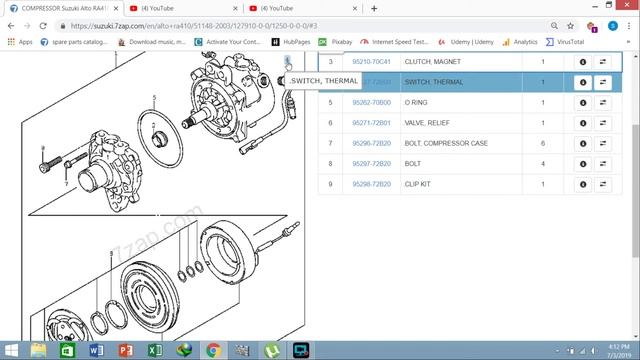This screenshot has width=640, height=360.
Task: Open Excel from the taskbar
Action: pyautogui.click(x=155, y=350)
